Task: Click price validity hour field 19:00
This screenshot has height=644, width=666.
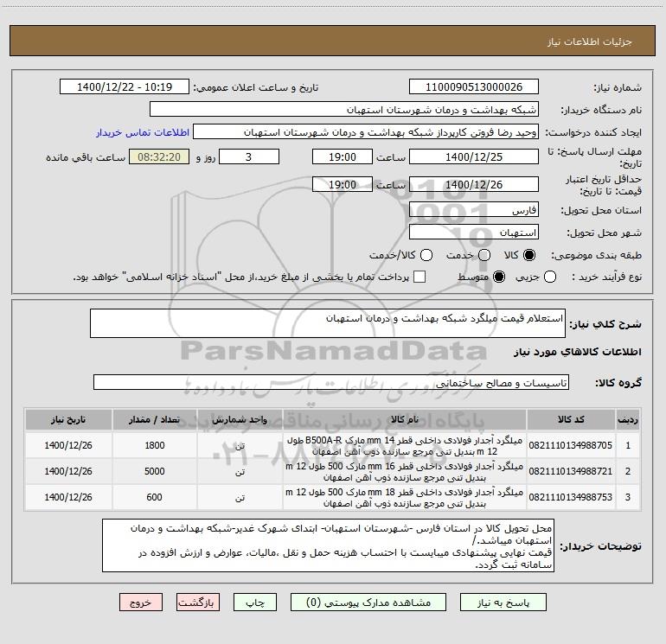Action: [343, 184]
